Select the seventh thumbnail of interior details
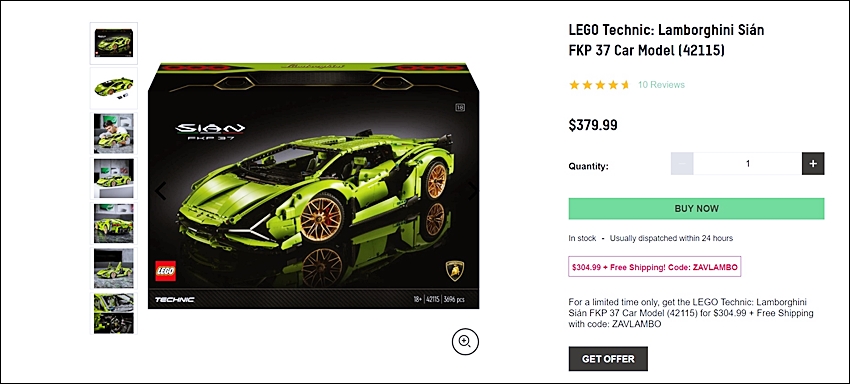 113,313
